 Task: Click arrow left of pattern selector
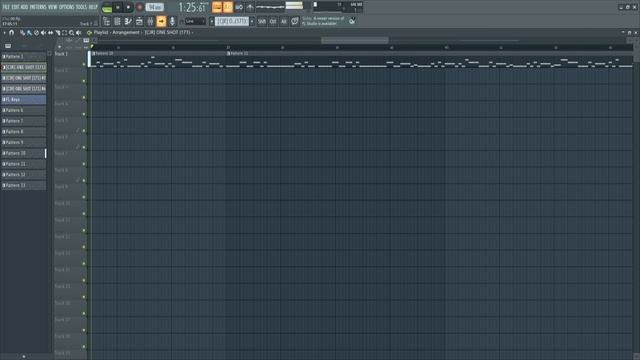pos(211,21)
